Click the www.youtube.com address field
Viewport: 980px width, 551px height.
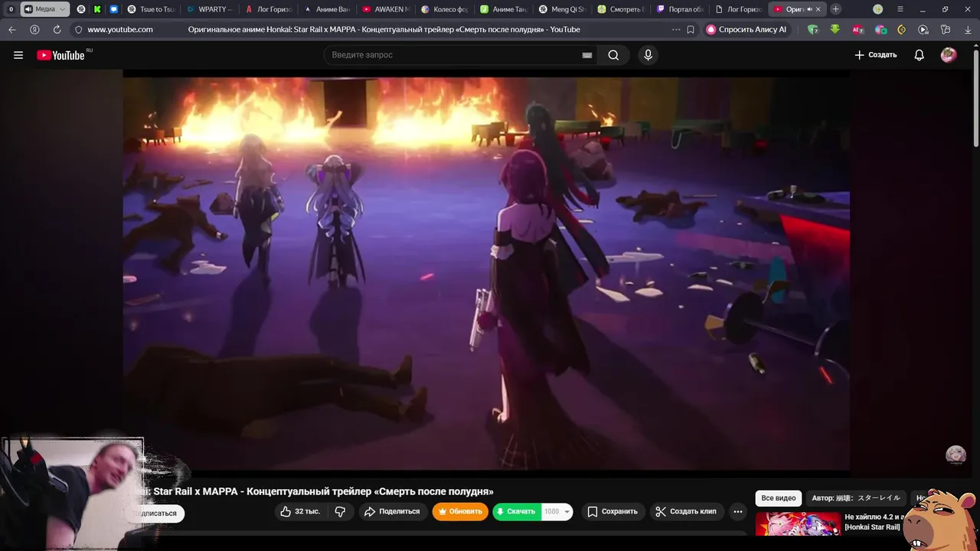pos(120,30)
